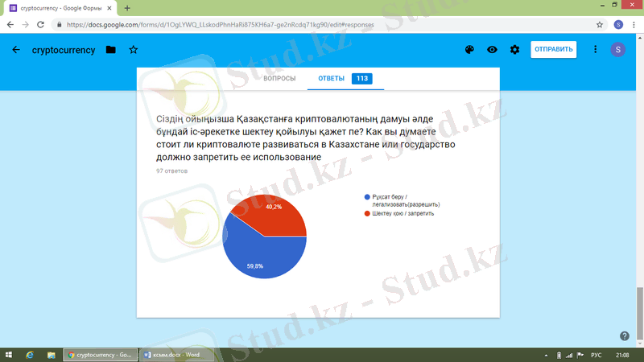This screenshot has width=644, height=362.
Task: Click blue legend dot for Рұқсат беру
Action: pos(367,197)
